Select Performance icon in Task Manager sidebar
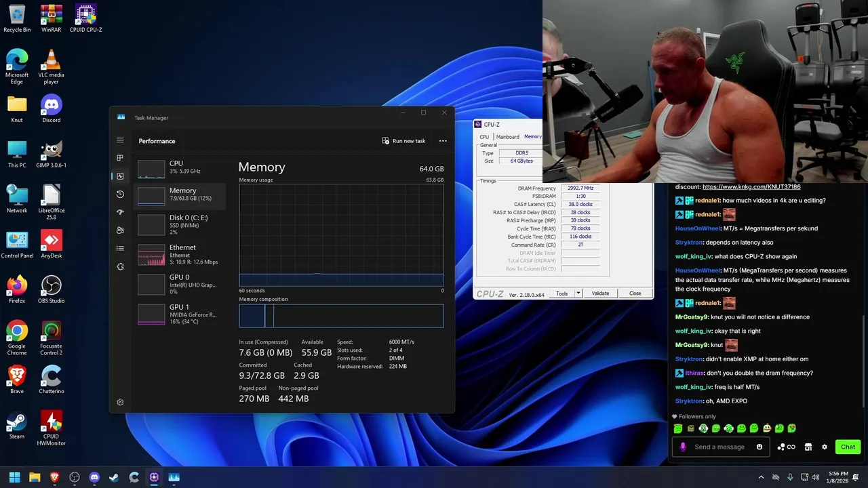This screenshot has height=488, width=868. [120, 176]
